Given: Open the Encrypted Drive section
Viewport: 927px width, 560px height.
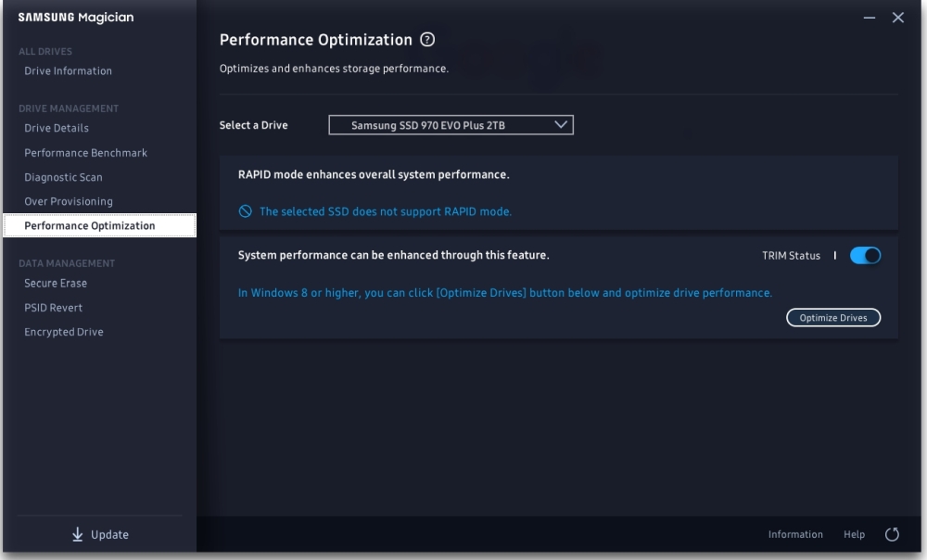Looking at the screenshot, I should click(64, 332).
